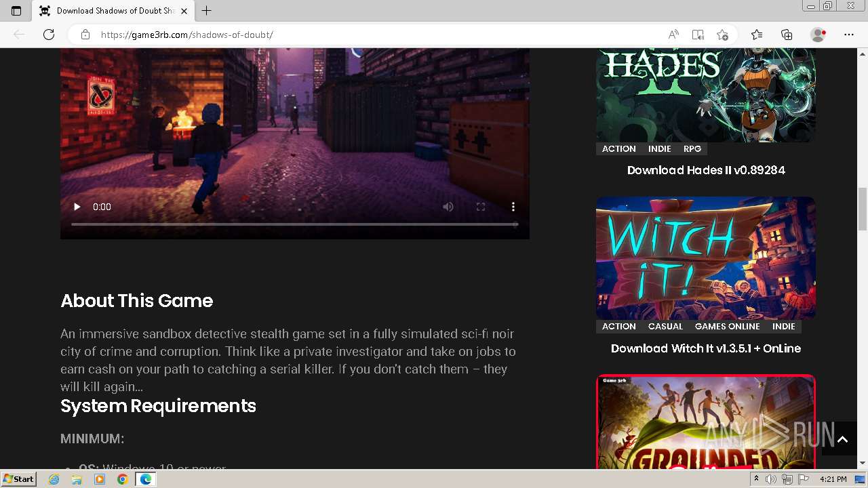The image size is (868, 488).
Task: Select ACTION tag under Witch It
Action: [619, 327]
